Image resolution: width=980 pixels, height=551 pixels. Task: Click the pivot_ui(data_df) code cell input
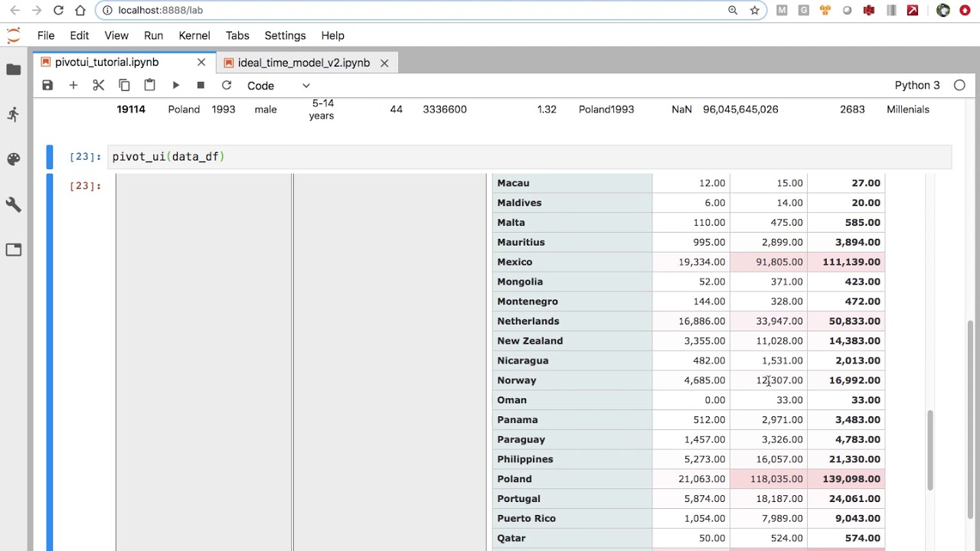(x=530, y=157)
